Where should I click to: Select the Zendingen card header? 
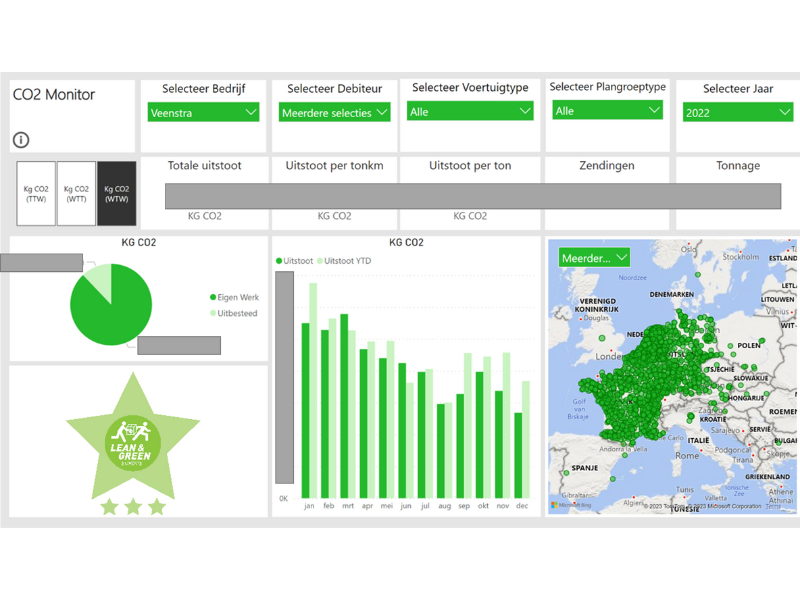point(607,166)
